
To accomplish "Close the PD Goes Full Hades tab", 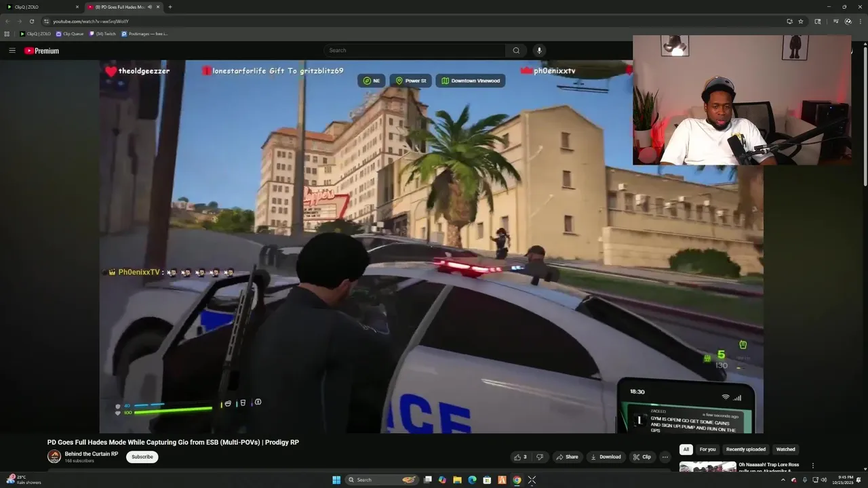I will pos(158,7).
